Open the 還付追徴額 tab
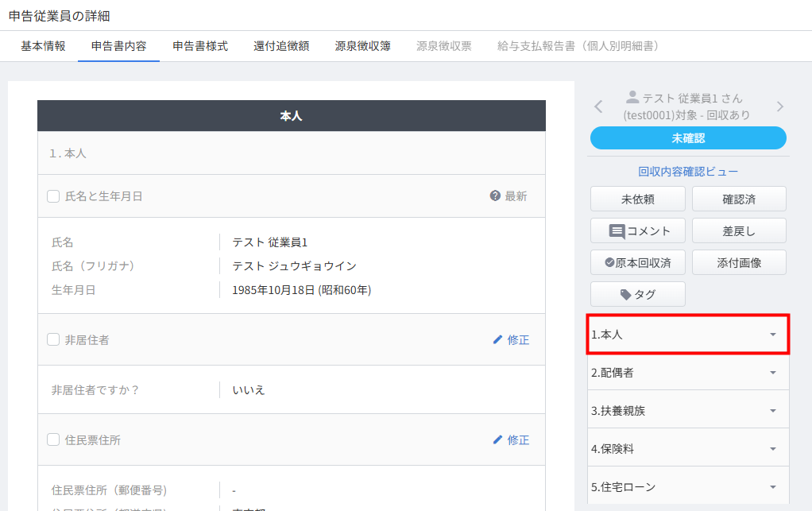Image resolution: width=812 pixels, height=511 pixels. [281, 46]
